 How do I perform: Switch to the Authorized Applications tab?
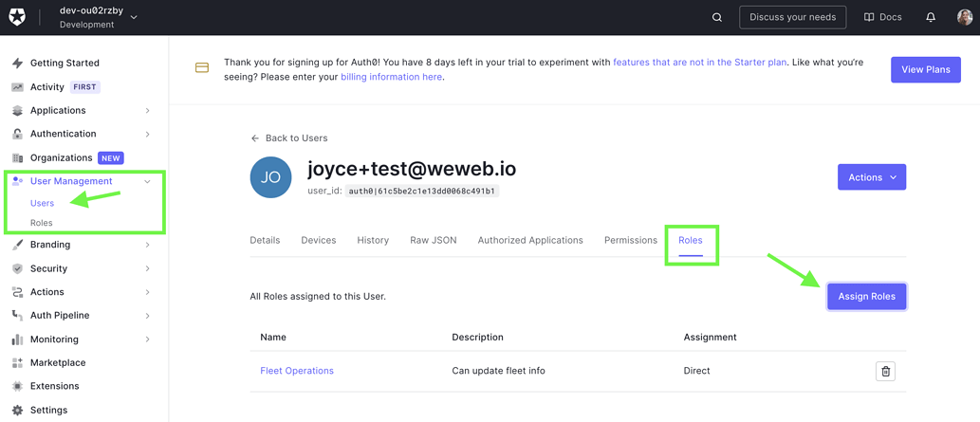point(530,240)
